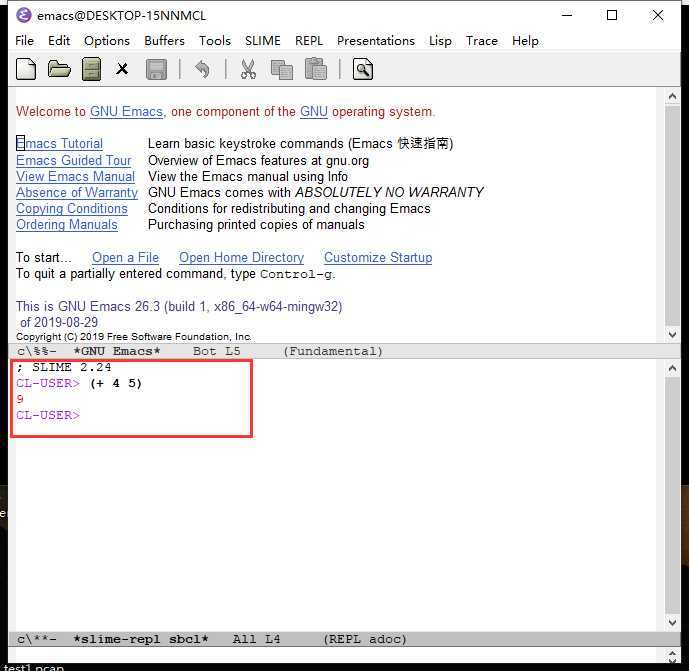Click the up arrow of the welcome buffer scrollbar
Image resolution: width=689 pixels, height=671 pixels.
coord(672,96)
